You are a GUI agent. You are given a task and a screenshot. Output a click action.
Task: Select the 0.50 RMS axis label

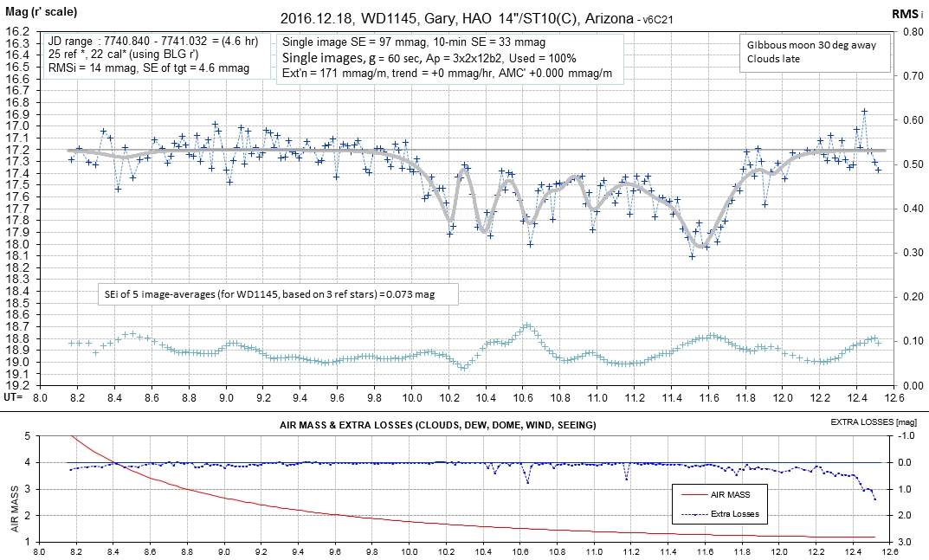[x=913, y=164]
